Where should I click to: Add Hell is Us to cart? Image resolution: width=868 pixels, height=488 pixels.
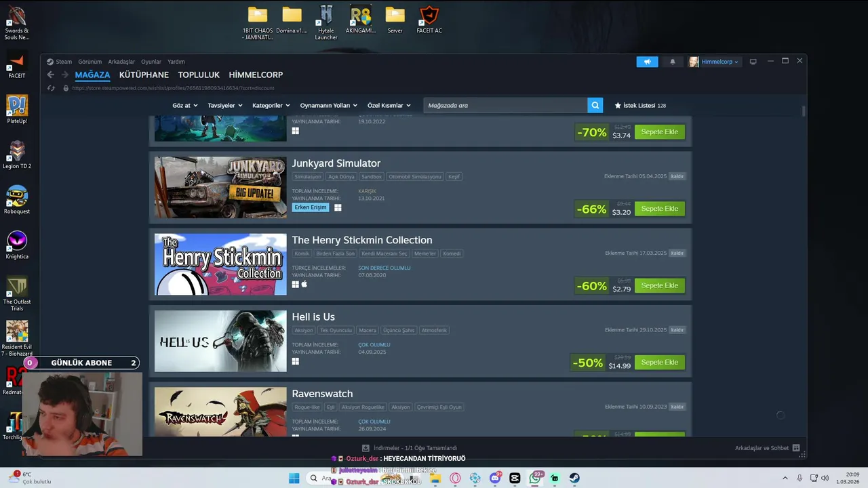coord(660,363)
